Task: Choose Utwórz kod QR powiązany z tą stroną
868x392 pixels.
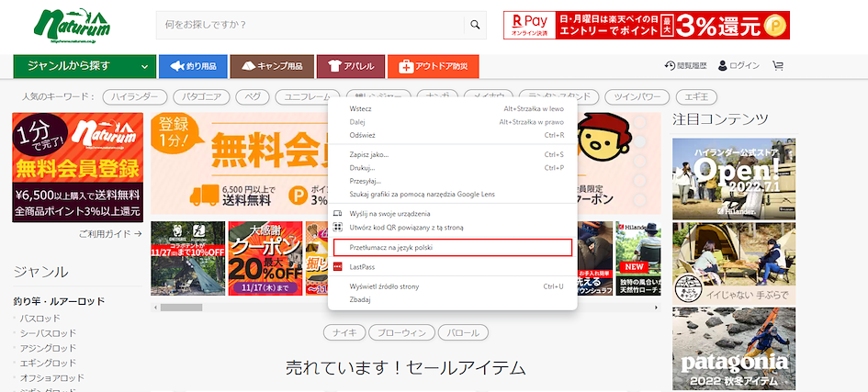Action: (452, 228)
